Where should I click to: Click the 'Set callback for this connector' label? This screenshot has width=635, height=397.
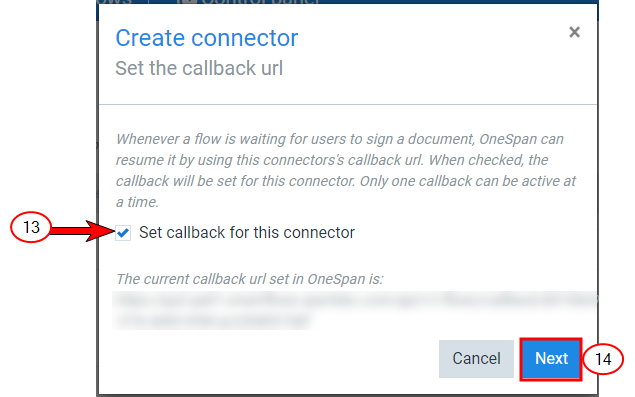247,233
